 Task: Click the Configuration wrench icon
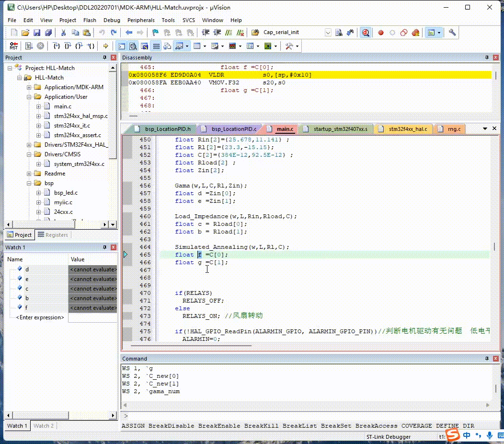(452, 33)
